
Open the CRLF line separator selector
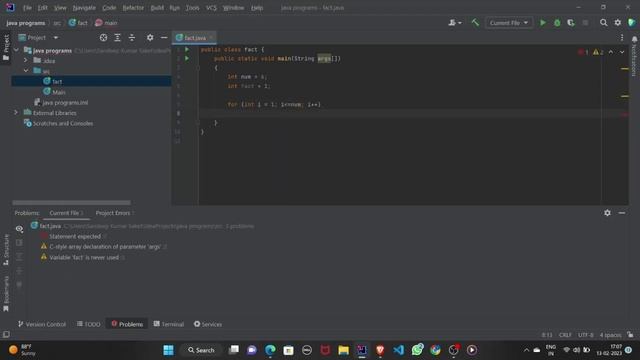(565, 335)
